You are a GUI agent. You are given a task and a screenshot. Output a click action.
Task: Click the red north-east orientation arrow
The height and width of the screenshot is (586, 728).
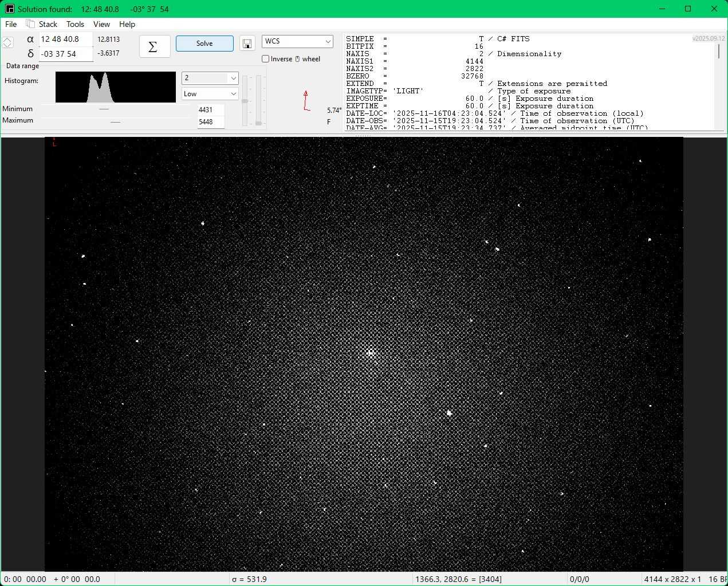point(306,101)
